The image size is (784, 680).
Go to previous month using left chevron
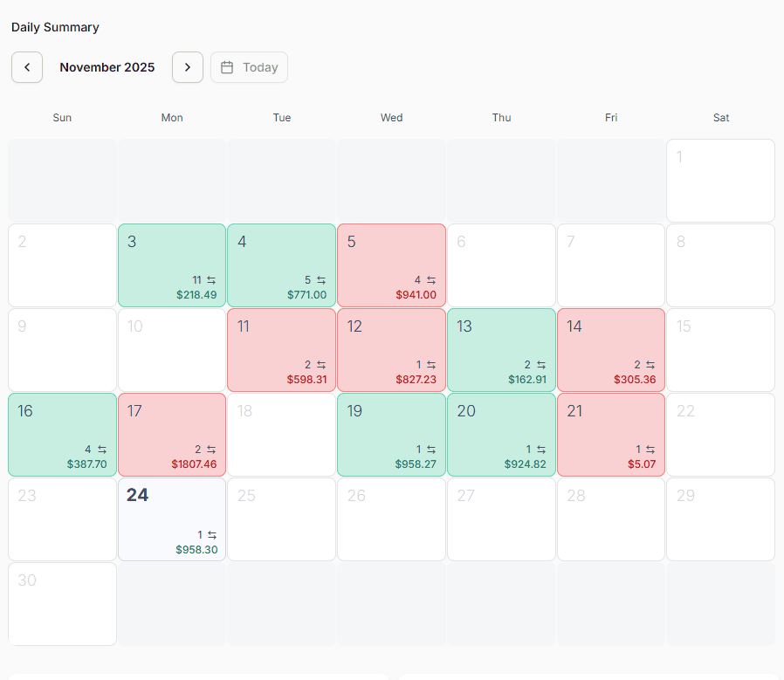[x=27, y=67]
